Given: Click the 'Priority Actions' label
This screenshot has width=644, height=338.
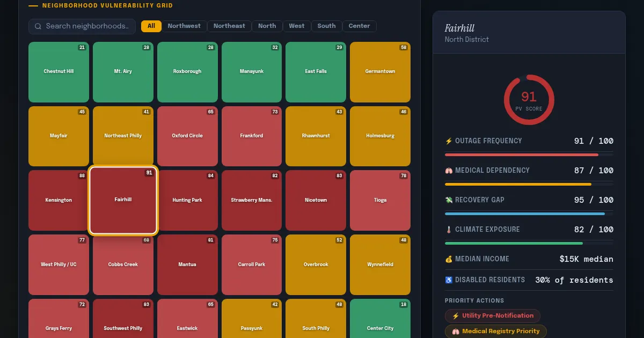Looking at the screenshot, I should pyautogui.click(x=474, y=300).
